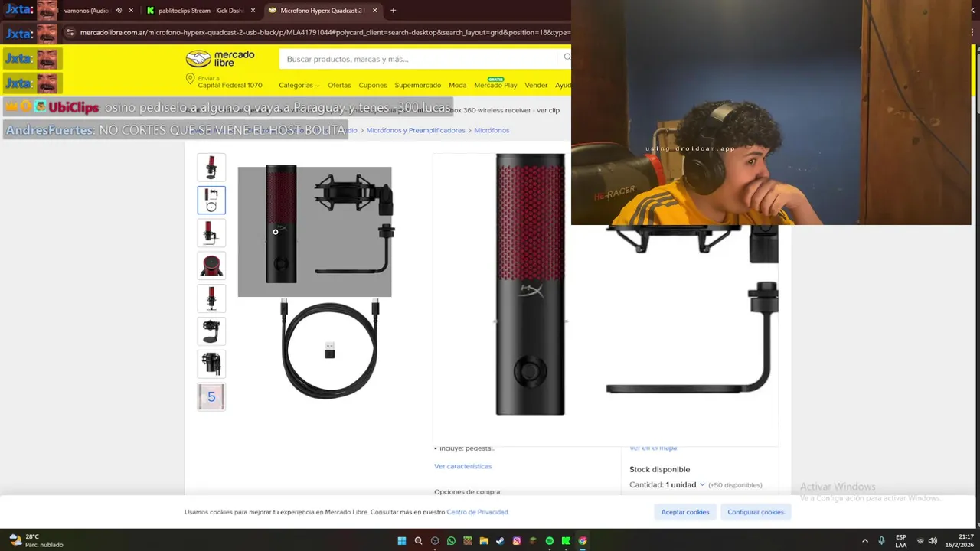Viewport: 980px width, 551px height.
Task: Open taskbar Search magnifier
Action: coord(418,541)
